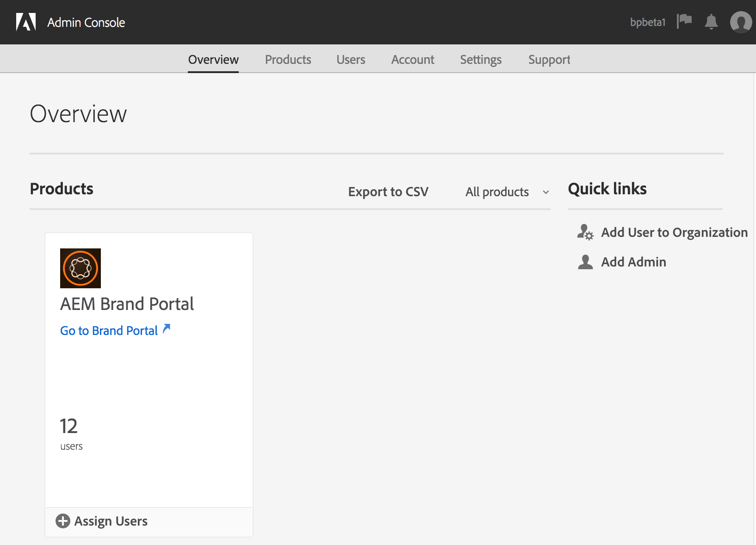The image size is (756, 545).
Task: Click the Add Admin person icon
Action: 585,262
